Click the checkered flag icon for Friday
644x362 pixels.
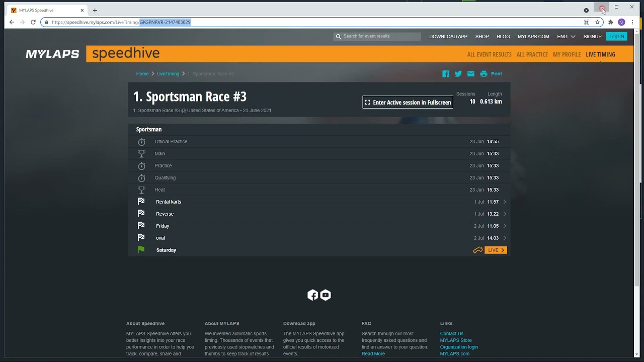141,225
